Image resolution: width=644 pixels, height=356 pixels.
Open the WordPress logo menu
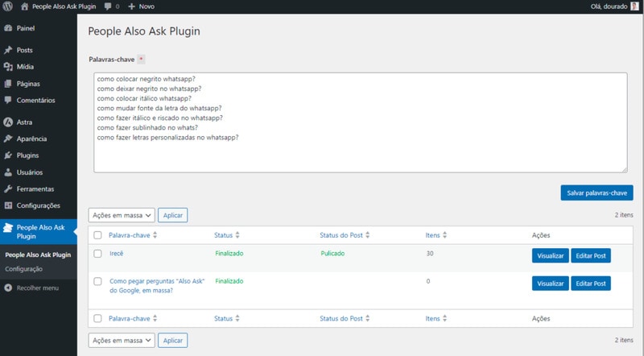coord(8,6)
